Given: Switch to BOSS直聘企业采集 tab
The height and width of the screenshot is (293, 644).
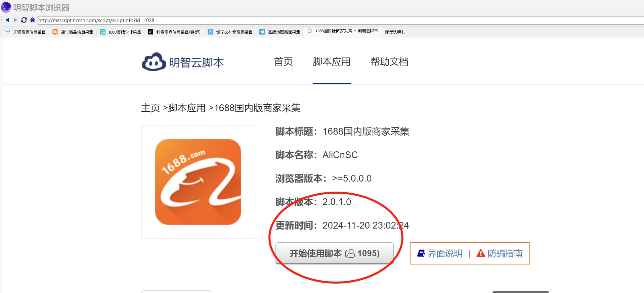Looking at the screenshot, I should [121, 32].
